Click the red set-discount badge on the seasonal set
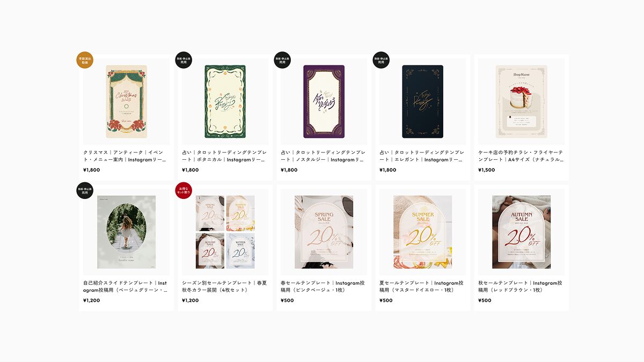The image size is (644, 362). click(184, 190)
